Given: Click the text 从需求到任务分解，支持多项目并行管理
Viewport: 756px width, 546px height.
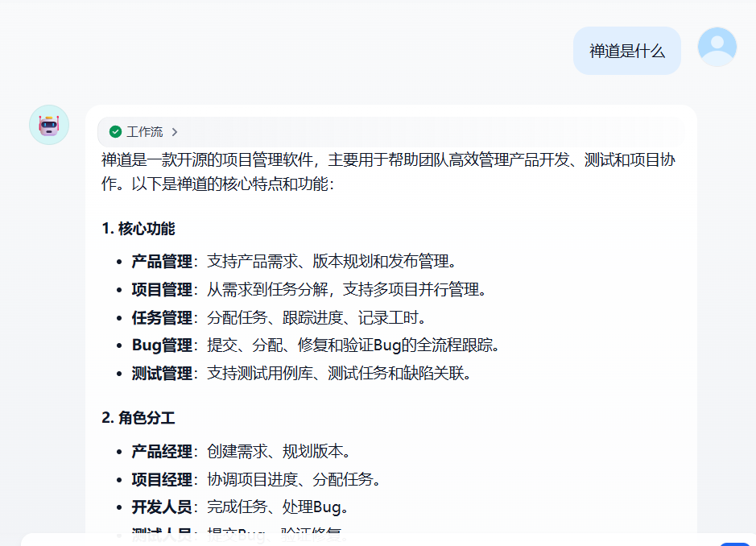Looking at the screenshot, I should click(347, 289).
